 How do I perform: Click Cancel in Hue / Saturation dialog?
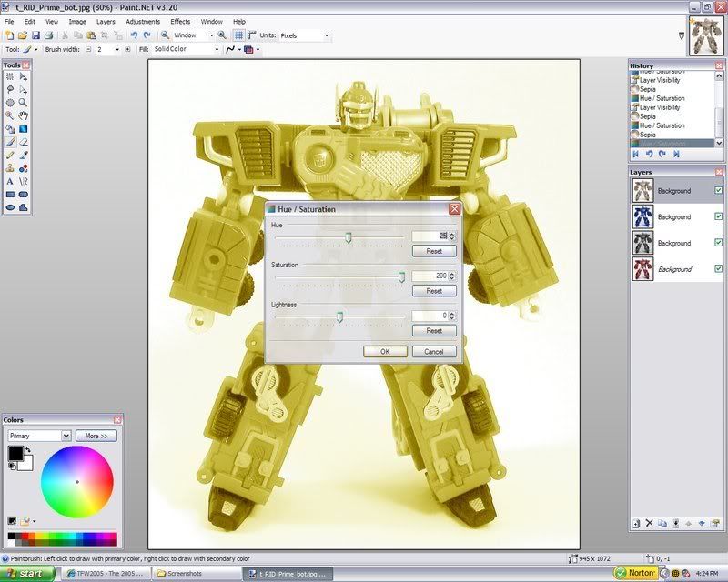(434, 351)
